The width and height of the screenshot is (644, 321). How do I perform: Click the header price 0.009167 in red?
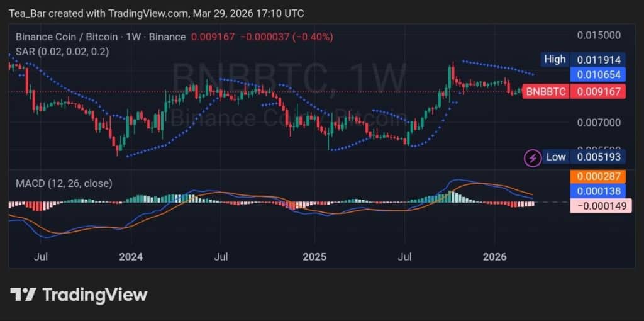coord(213,37)
